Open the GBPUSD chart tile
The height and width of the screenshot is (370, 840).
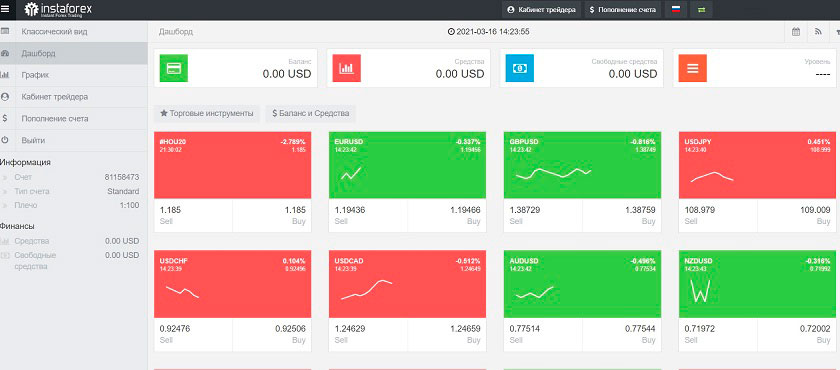(x=583, y=165)
